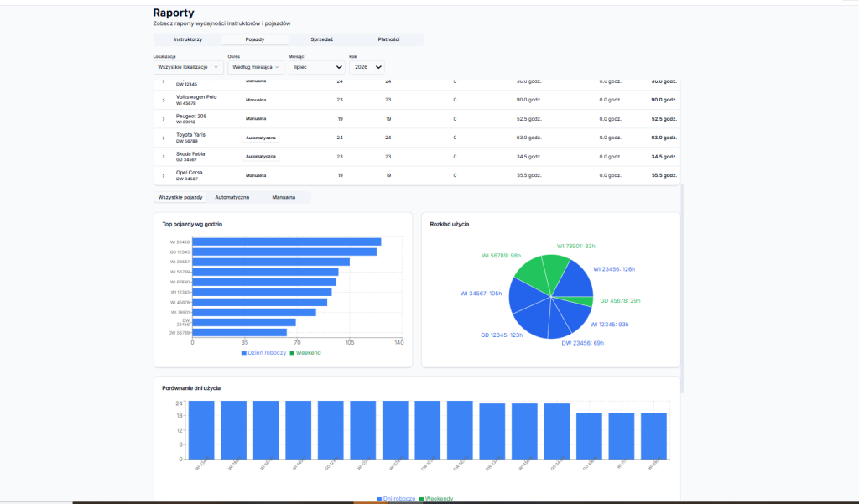
Task: Expand the Toyota Yaris row chevron
Action: click(164, 138)
